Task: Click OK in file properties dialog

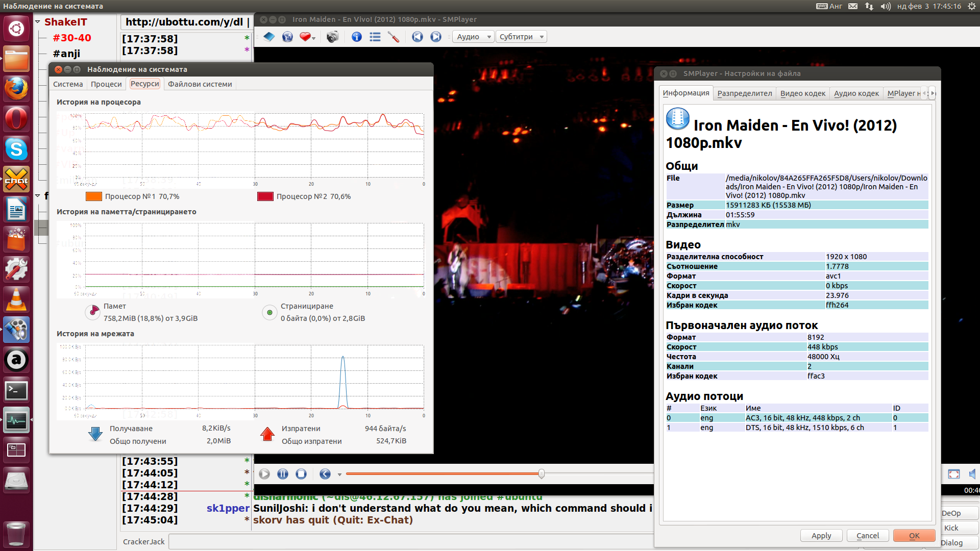Action: pyautogui.click(x=914, y=536)
